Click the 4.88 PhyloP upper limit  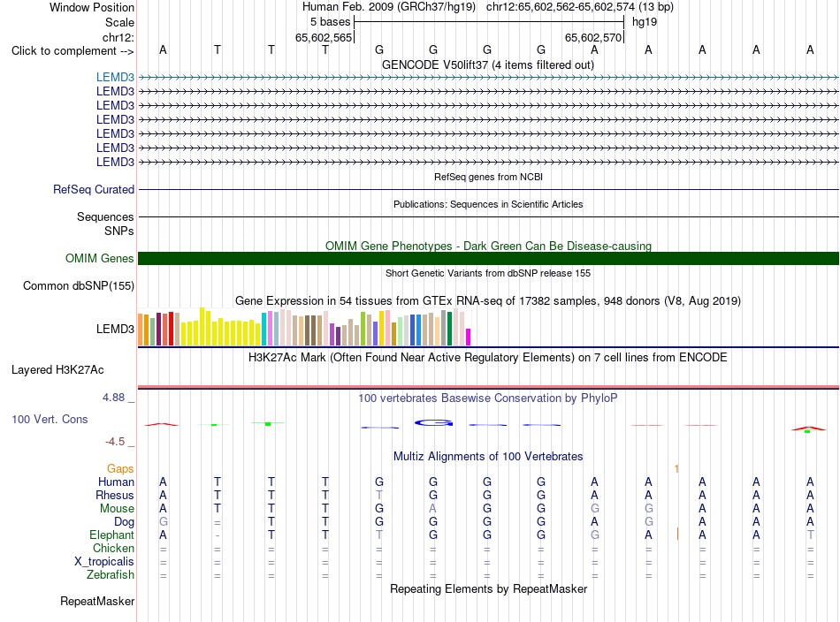[113, 398]
